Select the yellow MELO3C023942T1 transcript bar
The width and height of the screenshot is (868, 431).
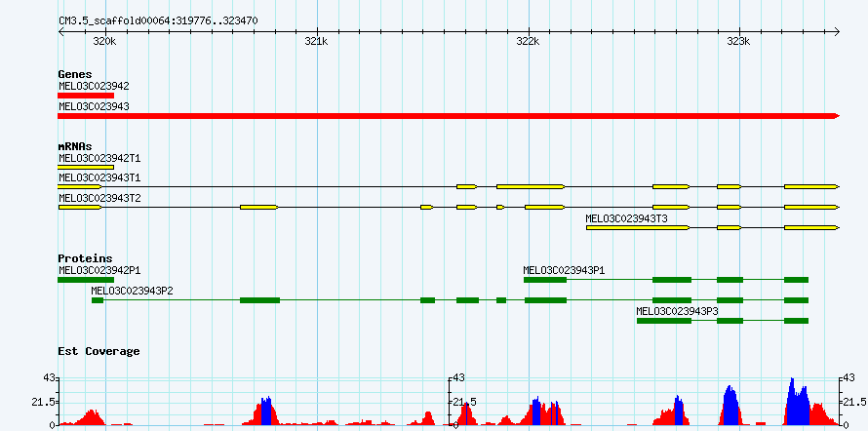[86, 167]
